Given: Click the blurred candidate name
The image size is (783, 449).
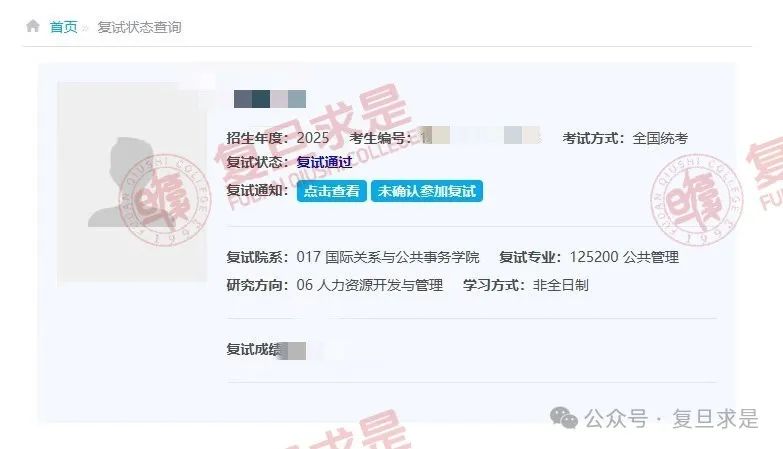Looking at the screenshot, I should pyautogui.click(x=270, y=99).
